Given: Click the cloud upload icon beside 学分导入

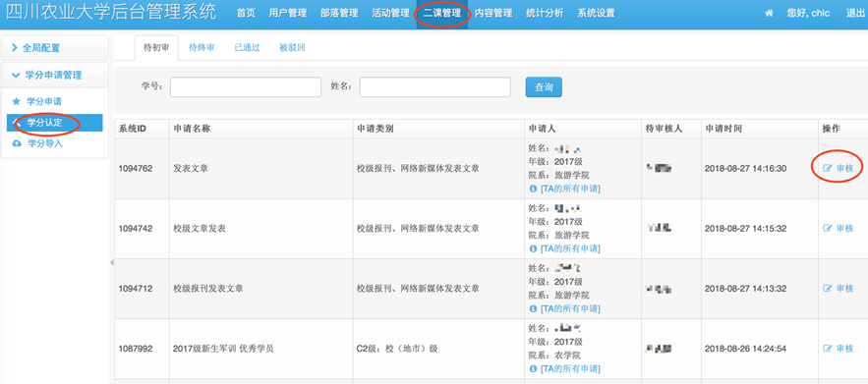Looking at the screenshot, I should (x=17, y=143).
